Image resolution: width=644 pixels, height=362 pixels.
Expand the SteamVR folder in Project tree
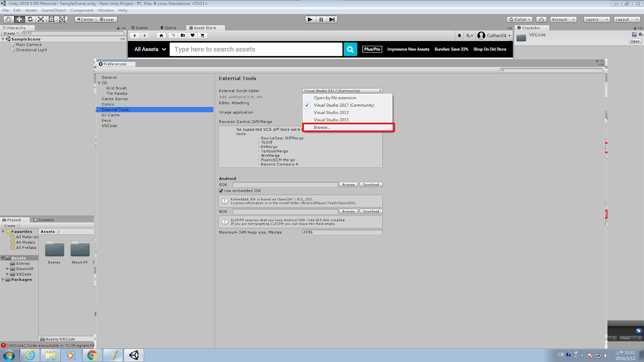[8, 269]
